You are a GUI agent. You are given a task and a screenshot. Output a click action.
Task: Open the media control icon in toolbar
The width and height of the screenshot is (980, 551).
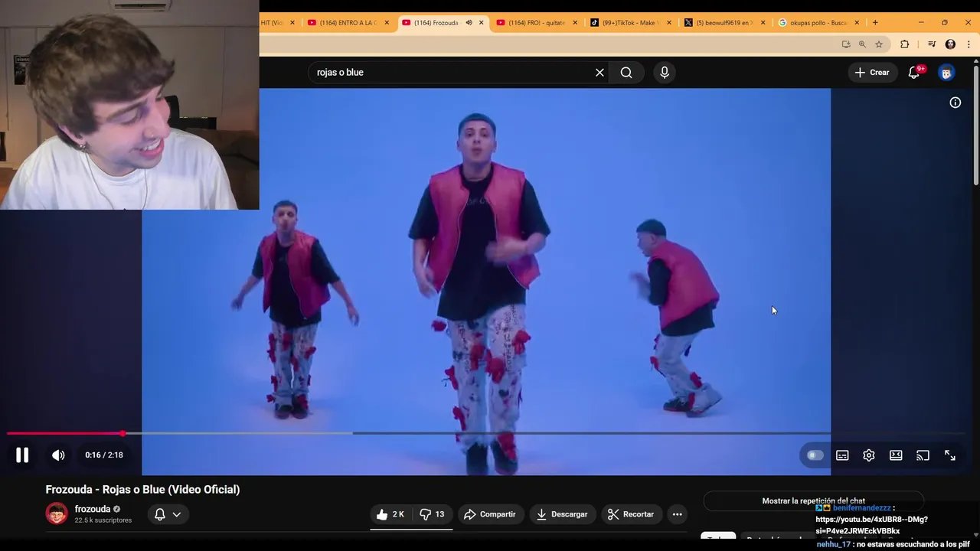pos(932,44)
